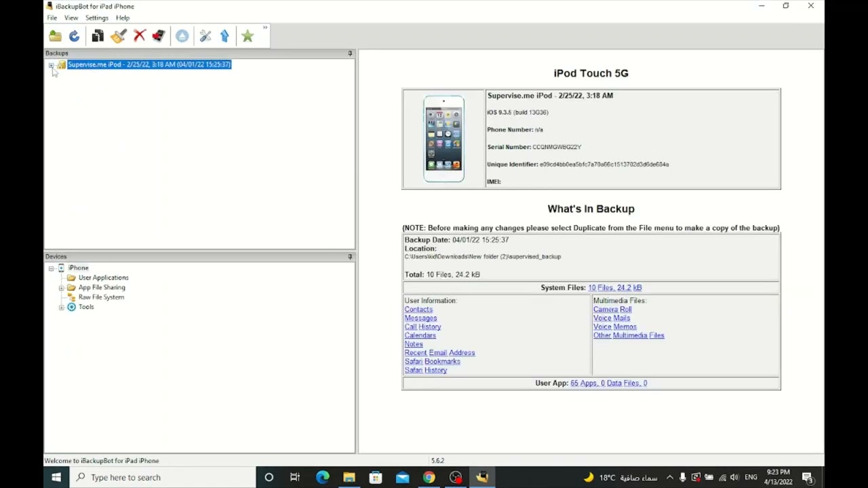
Task: Open the Voice Mails link
Action: click(612, 318)
